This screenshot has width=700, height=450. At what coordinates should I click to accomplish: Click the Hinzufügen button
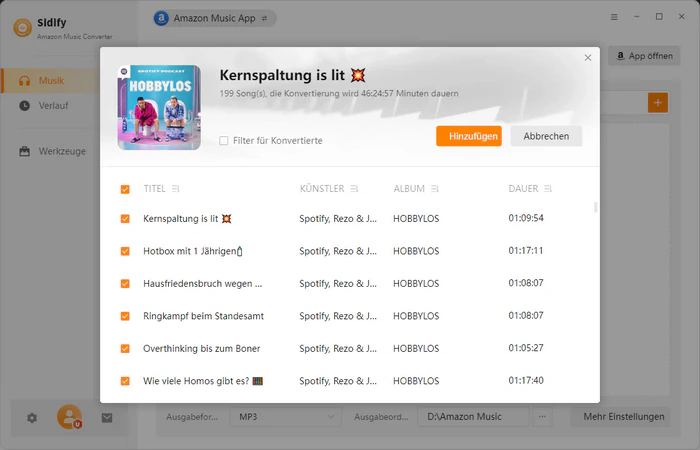pyautogui.click(x=469, y=136)
